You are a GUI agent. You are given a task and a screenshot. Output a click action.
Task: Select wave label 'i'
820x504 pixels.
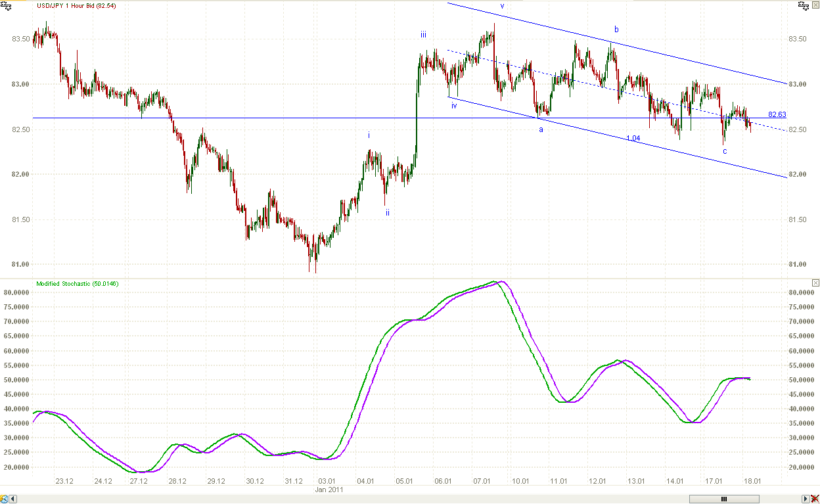369,135
